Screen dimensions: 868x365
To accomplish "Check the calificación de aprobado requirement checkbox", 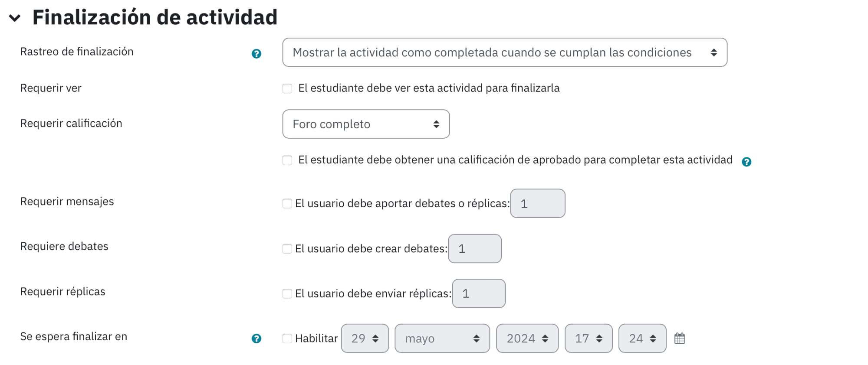I will coord(287,160).
